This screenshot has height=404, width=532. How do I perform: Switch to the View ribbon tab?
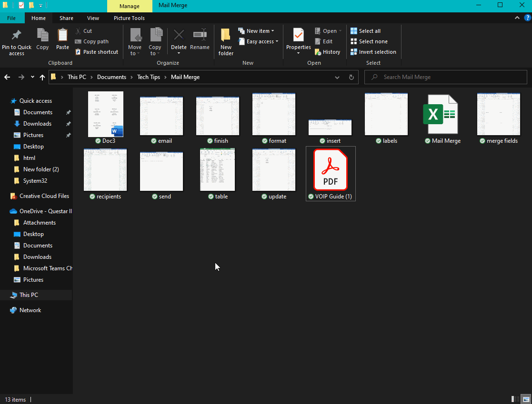93,18
